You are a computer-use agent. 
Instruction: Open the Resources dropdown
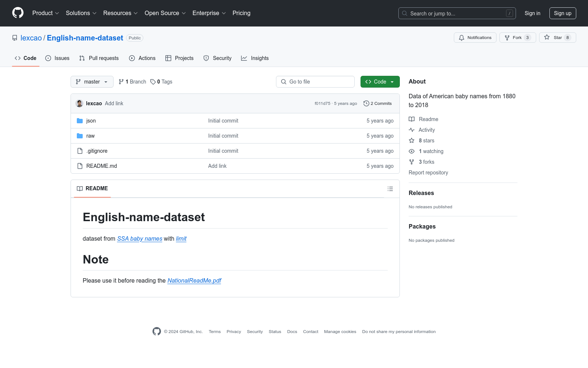point(121,13)
